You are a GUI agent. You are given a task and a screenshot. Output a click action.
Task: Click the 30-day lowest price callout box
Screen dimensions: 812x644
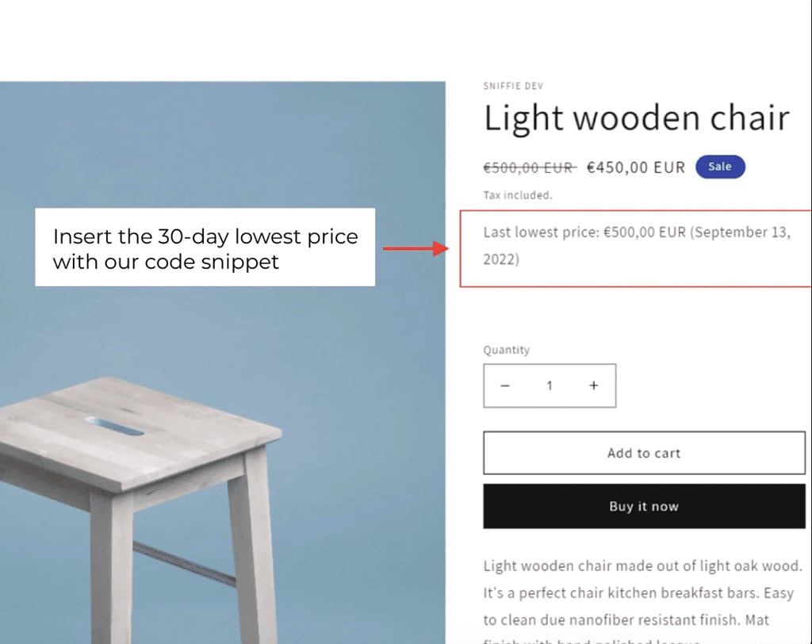click(205, 247)
